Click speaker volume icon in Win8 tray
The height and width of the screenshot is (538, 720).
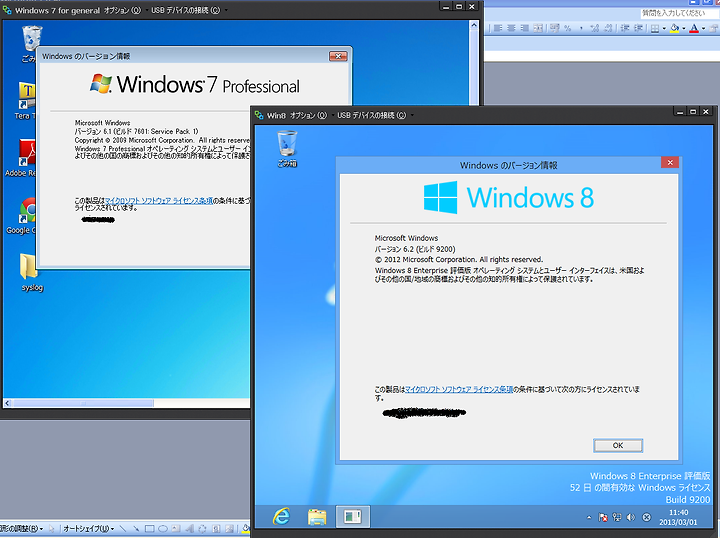[631, 517]
